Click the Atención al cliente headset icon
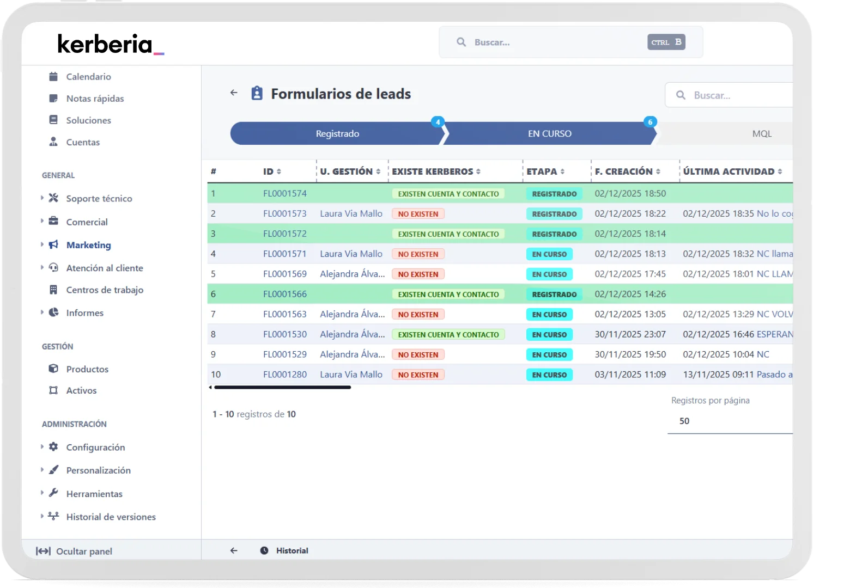The width and height of the screenshot is (868, 588). [x=53, y=267]
